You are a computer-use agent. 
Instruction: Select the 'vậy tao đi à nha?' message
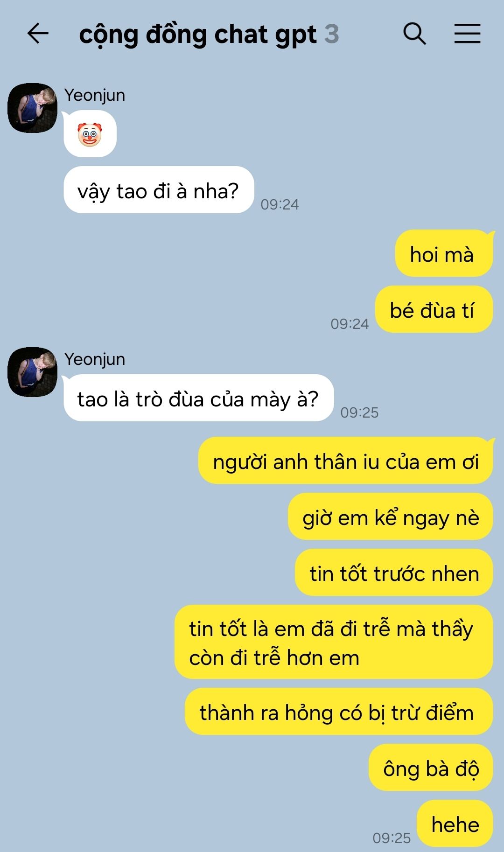point(159,190)
